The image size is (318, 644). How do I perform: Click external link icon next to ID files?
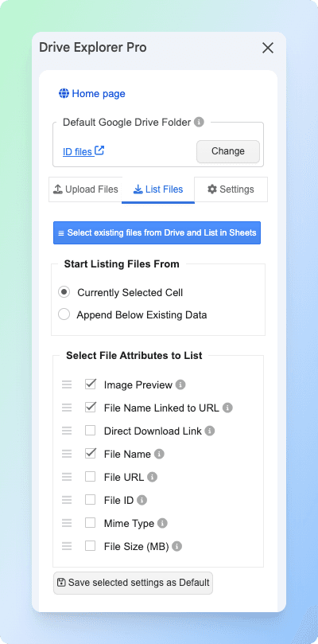tap(99, 150)
